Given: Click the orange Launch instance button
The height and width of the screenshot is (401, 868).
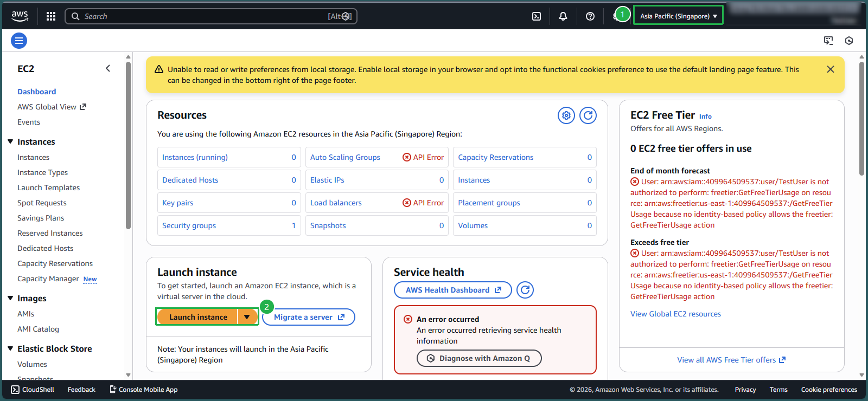Looking at the screenshot, I should [197, 317].
